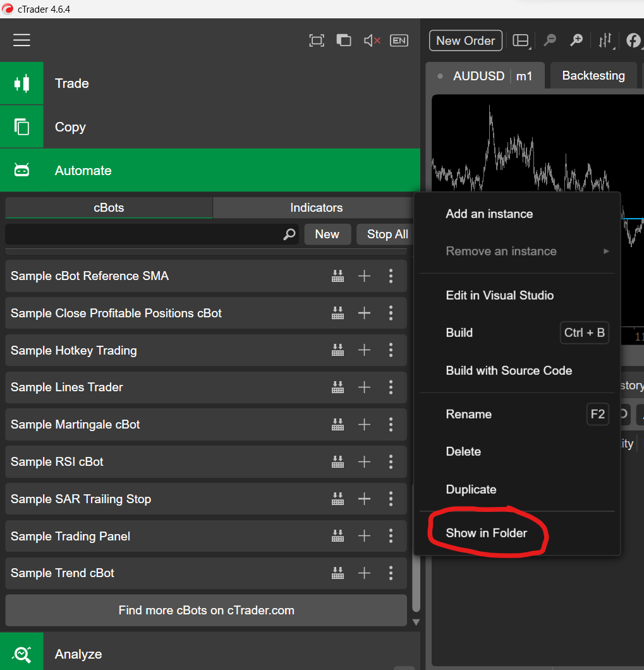Backtest icon for Sample Lines Trader

(337, 387)
